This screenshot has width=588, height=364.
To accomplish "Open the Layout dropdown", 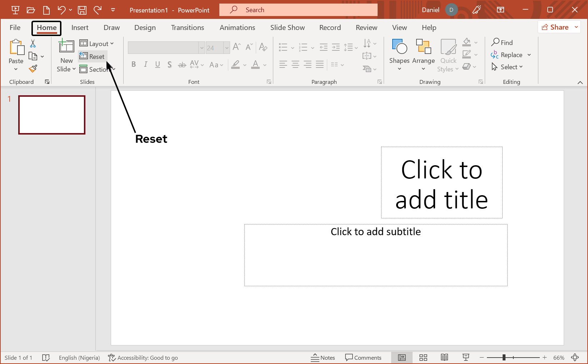I will [x=97, y=43].
